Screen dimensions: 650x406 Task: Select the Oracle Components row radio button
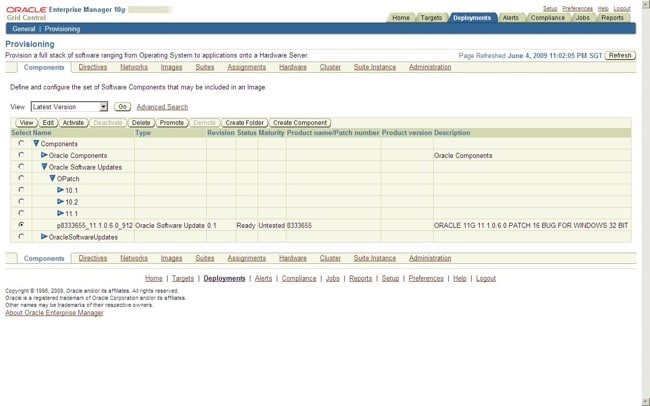point(21,155)
